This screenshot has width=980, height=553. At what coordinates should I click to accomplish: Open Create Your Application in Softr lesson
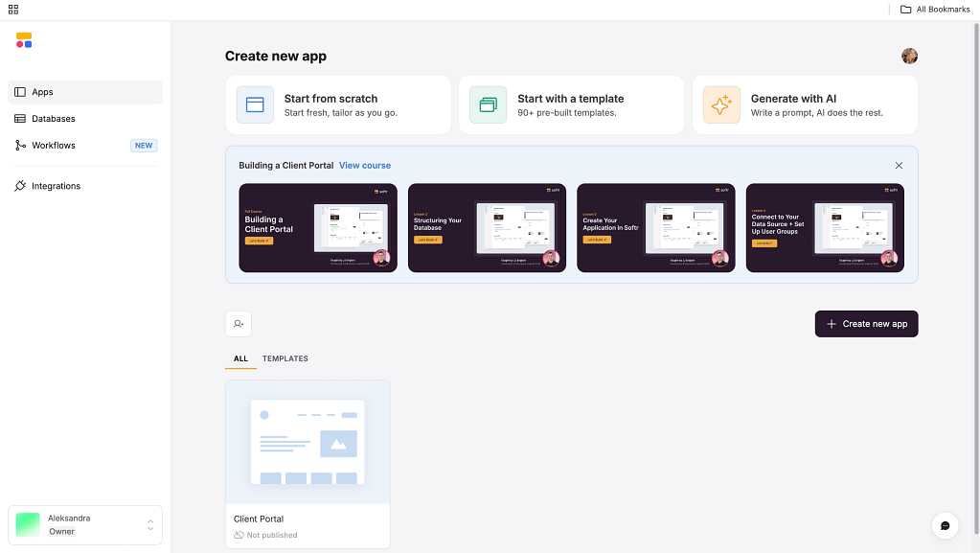tap(655, 228)
